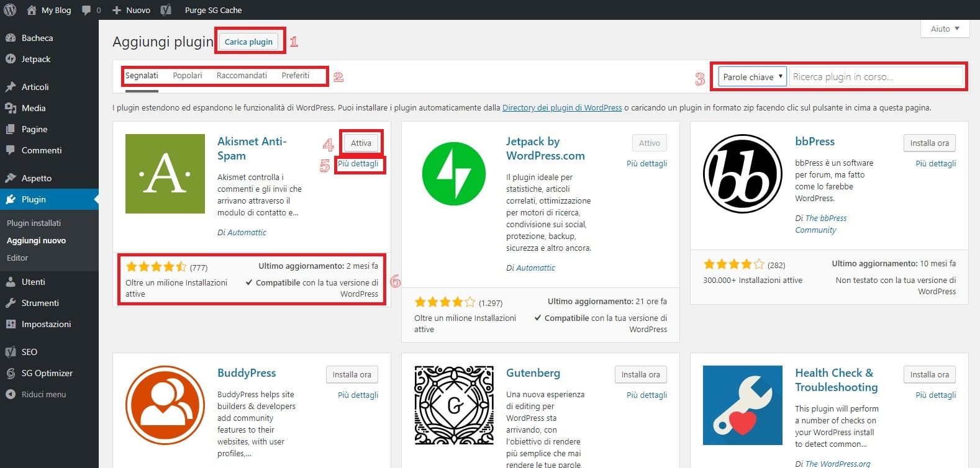Click Installa ora for BuddyPress
This screenshot has height=468, width=980.
[x=352, y=374]
